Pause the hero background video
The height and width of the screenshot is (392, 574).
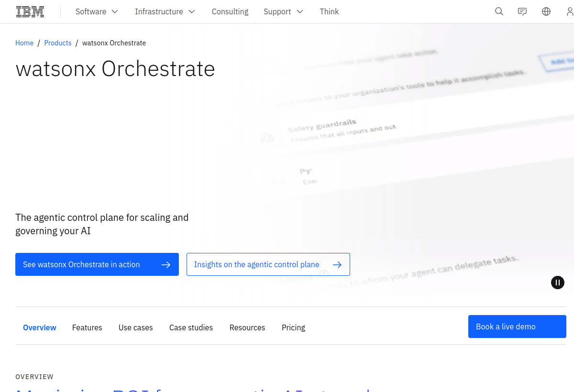pyautogui.click(x=558, y=283)
